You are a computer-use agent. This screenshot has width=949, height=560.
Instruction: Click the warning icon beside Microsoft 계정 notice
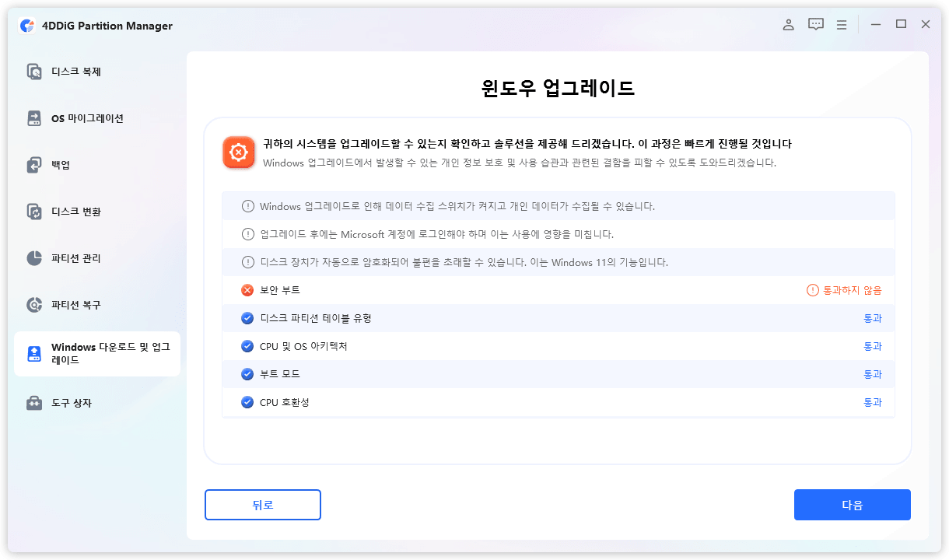pos(247,234)
